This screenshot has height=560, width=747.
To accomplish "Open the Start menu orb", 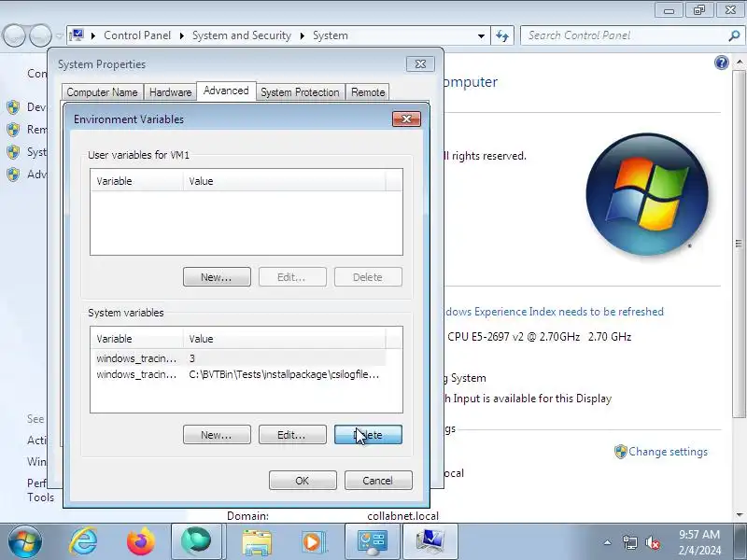I will point(25,542).
